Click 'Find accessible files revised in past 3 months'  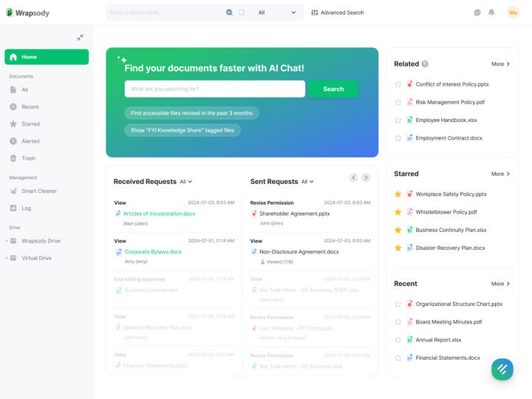click(x=191, y=113)
